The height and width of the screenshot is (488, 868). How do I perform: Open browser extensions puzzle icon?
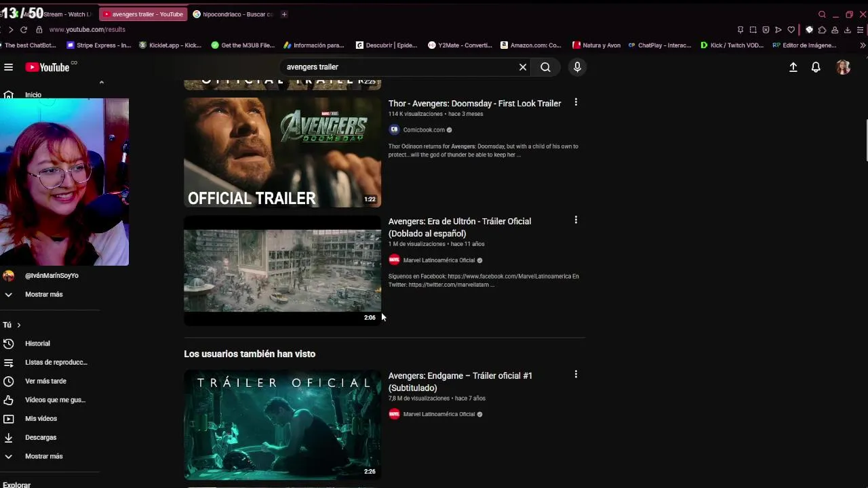click(x=822, y=30)
